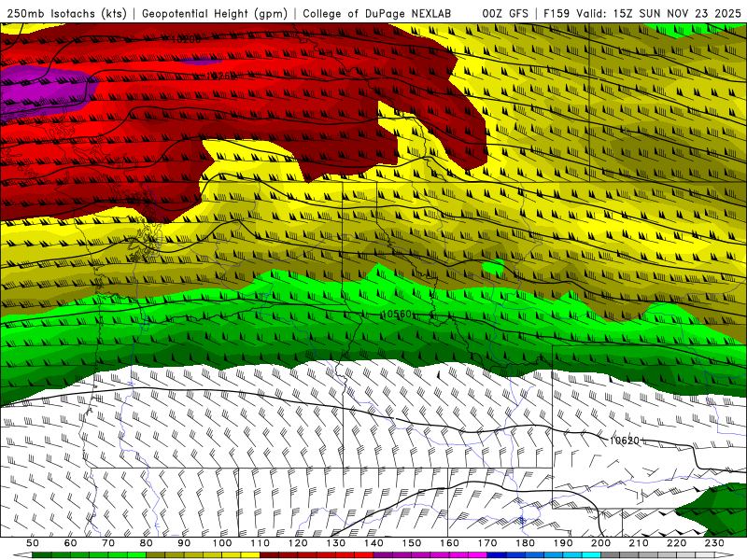Click the "F159 Valid: 15Z SUN NOV 23 2025" text
The image size is (747, 560).
pos(642,13)
